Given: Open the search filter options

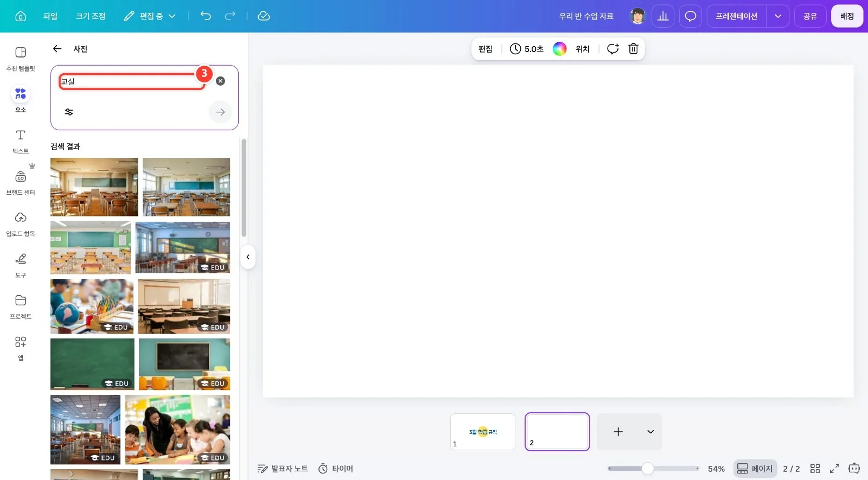Looking at the screenshot, I should 69,112.
